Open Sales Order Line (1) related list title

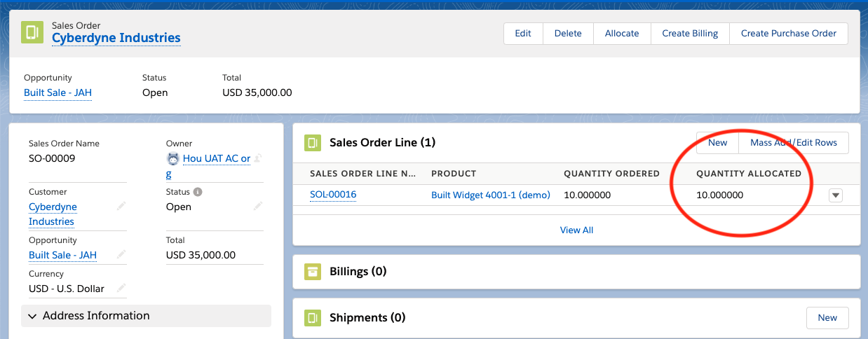(x=383, y=143)
